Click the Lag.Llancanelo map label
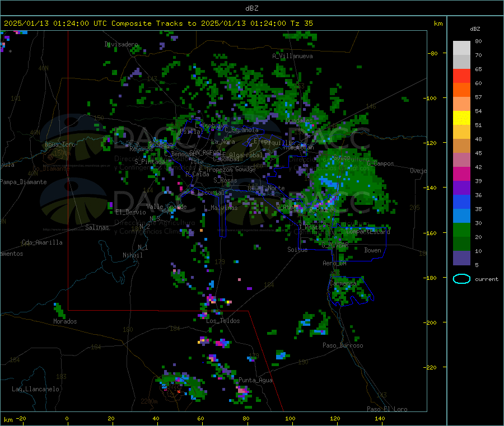 point(35,389)
